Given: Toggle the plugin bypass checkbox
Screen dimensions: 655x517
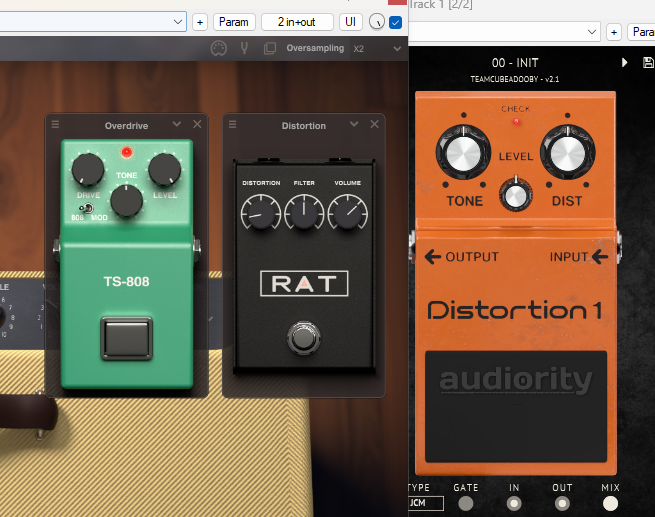Looking at the screenshot, I should tap(395, 22).
